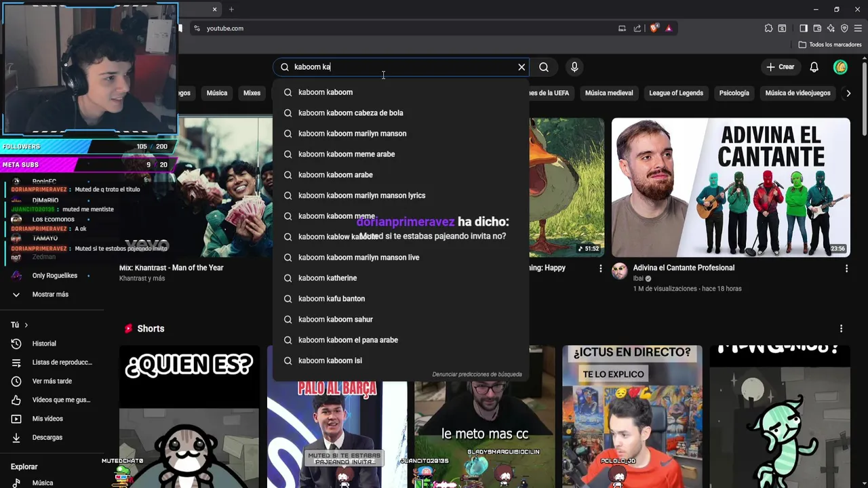The height and width of the screenshot is (488, 868).
Task: Select suggestion 'kaboom kaboom marilyn manson lyrics'
Action: click(x=401, y=196)
